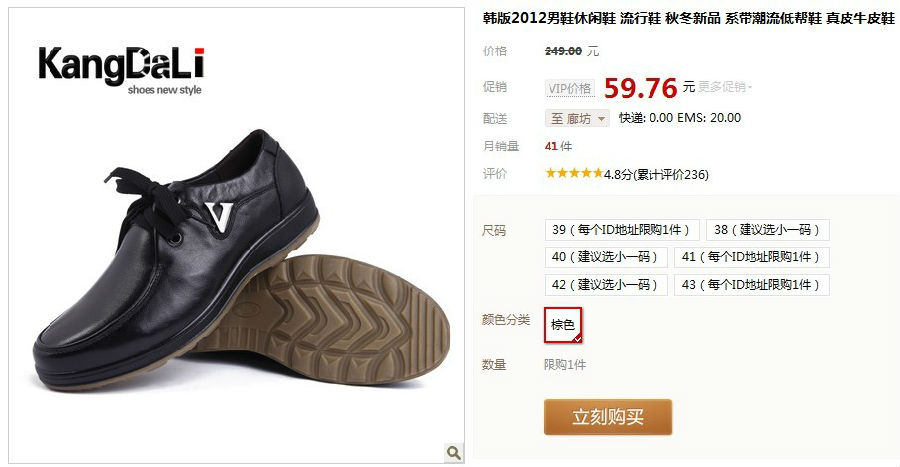Choose size 43 option
900x467 pixels.
(x=752, y=285)
